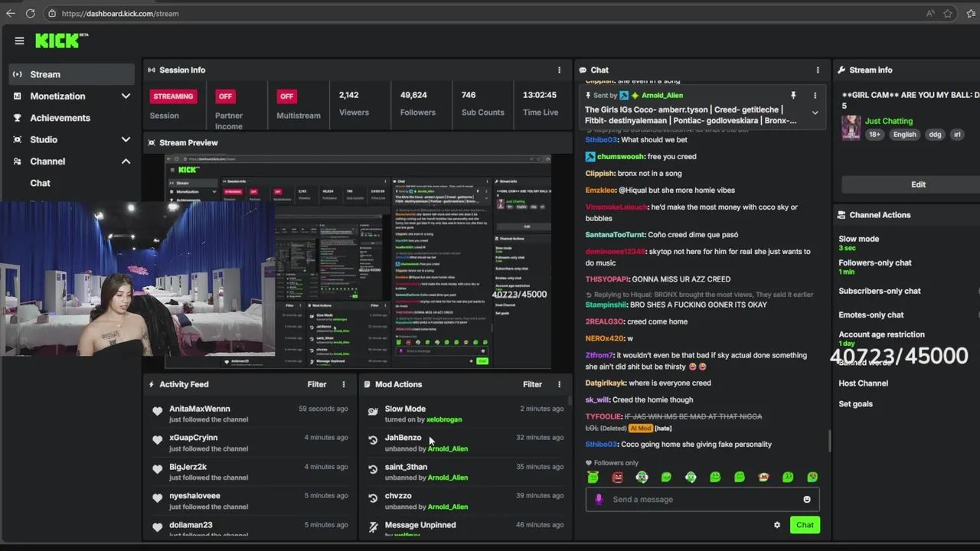Click the Stream Preview video
Viewport: 980px width, 551px height.
point(358,262)
